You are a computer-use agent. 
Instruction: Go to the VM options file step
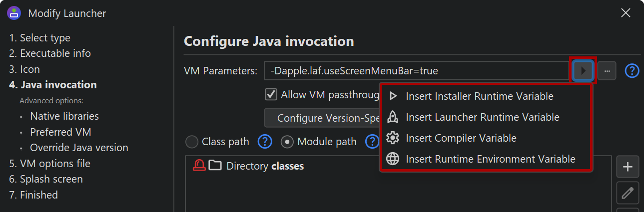pyautogui.click(x=49, y=163)
